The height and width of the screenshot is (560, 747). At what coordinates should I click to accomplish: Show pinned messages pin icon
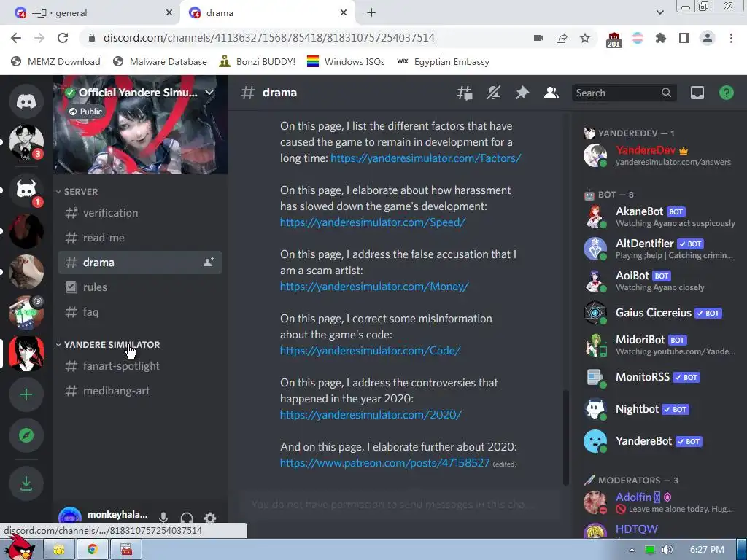click(522, 93)
